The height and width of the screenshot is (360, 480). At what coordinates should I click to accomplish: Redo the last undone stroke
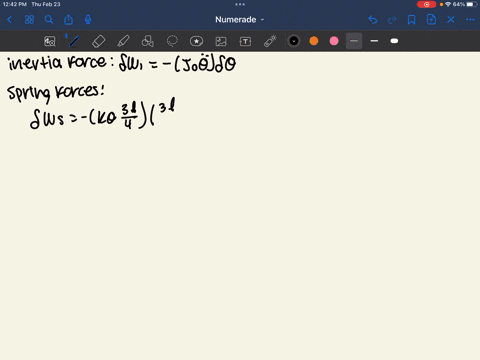tap(392, 20)
